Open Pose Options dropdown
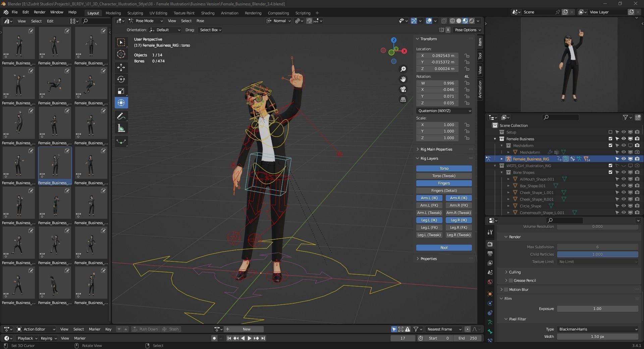 click(468, 30)
